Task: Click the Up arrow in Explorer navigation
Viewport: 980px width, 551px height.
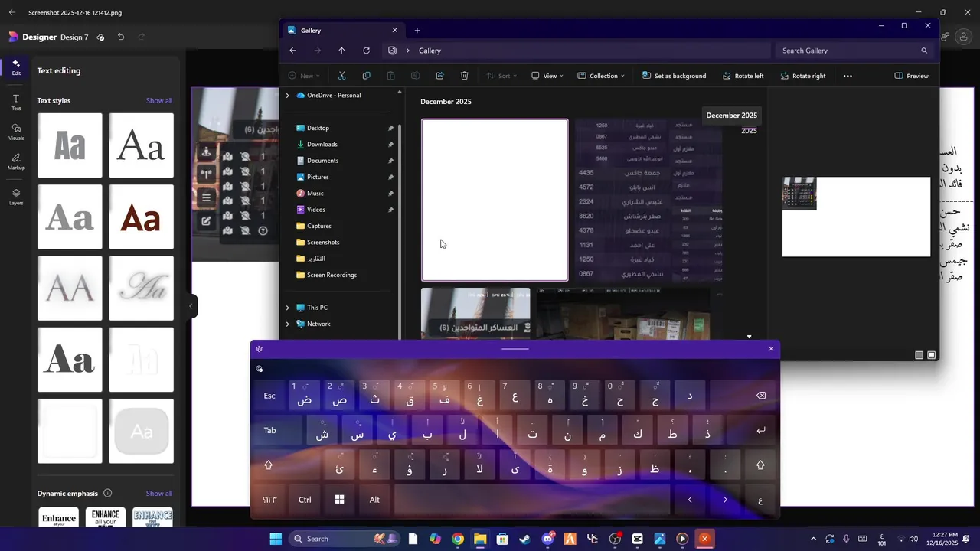Action: pyautogui.click(x=341, y=51)
